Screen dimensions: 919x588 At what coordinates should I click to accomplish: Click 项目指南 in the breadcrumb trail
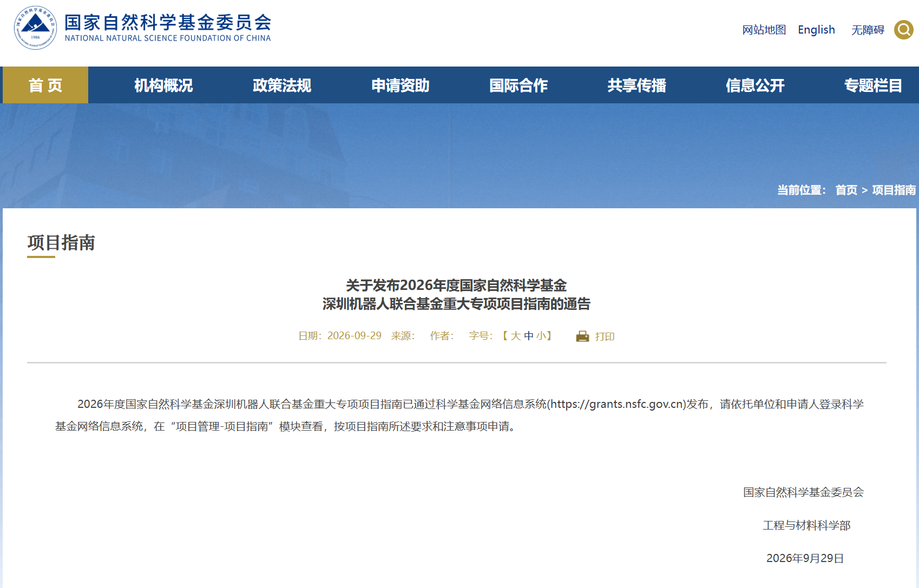(x=894, y=190)
